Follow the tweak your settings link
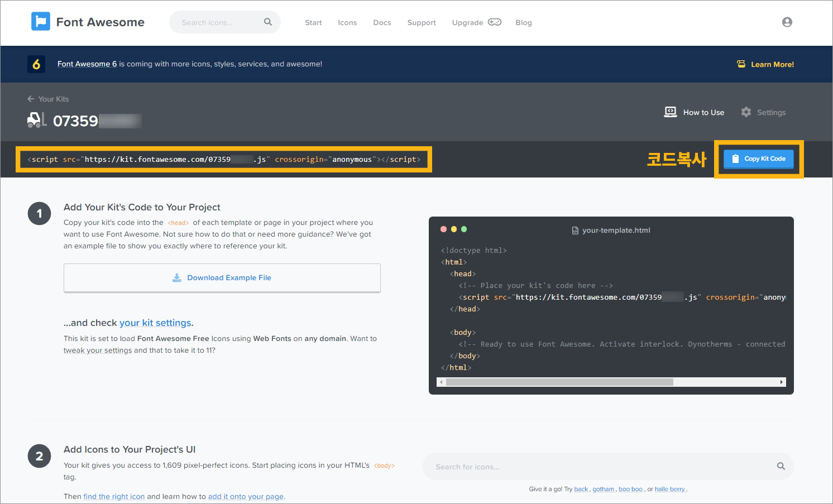This screenshot has width=833, height=504. (x=98, y=351)
